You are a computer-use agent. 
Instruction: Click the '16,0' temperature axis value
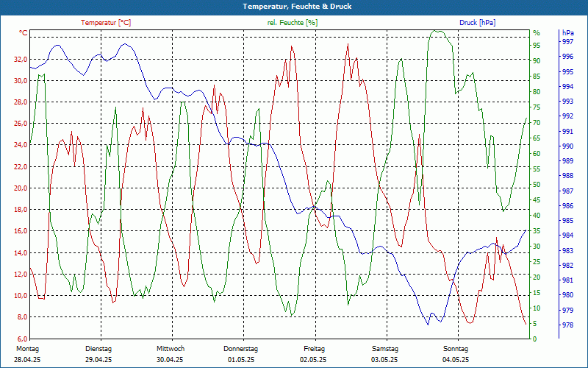pos(21,231)
